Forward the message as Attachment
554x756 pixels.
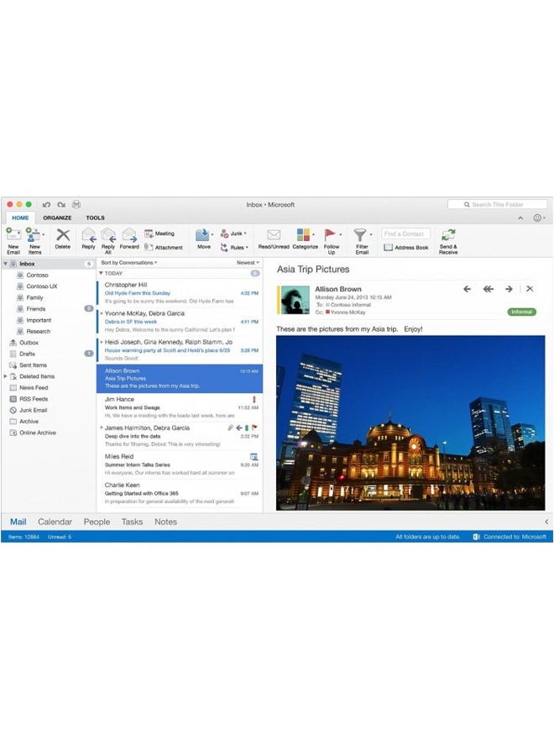tap(164, 247)
